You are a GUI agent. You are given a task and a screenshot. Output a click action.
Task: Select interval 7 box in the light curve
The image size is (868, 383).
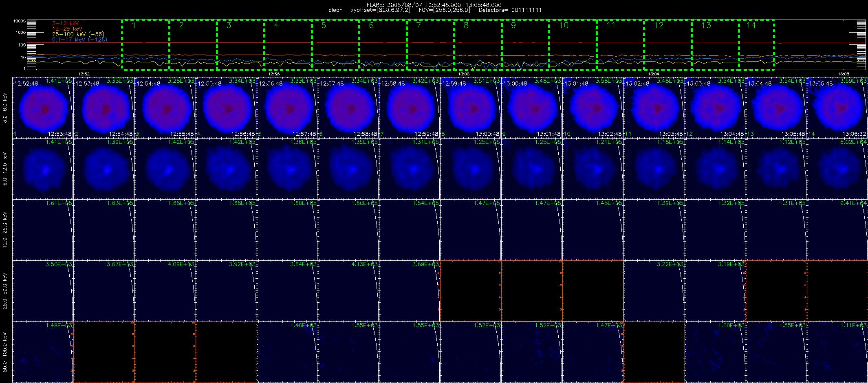tap(430, 45)
